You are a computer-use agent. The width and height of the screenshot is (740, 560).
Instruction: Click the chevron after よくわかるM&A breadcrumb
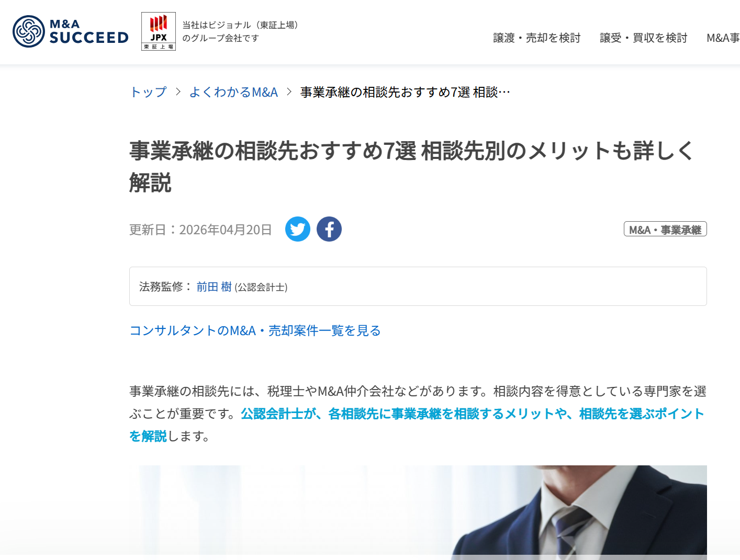click(289, 92)
